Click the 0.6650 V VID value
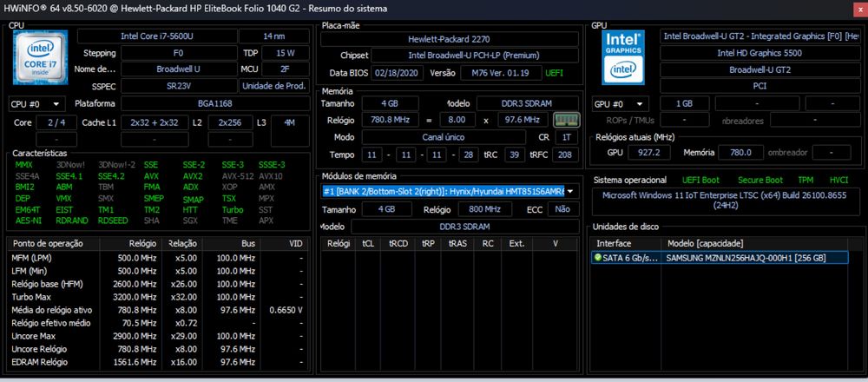This screenshot has width=868, height=382. coord(286,310)
